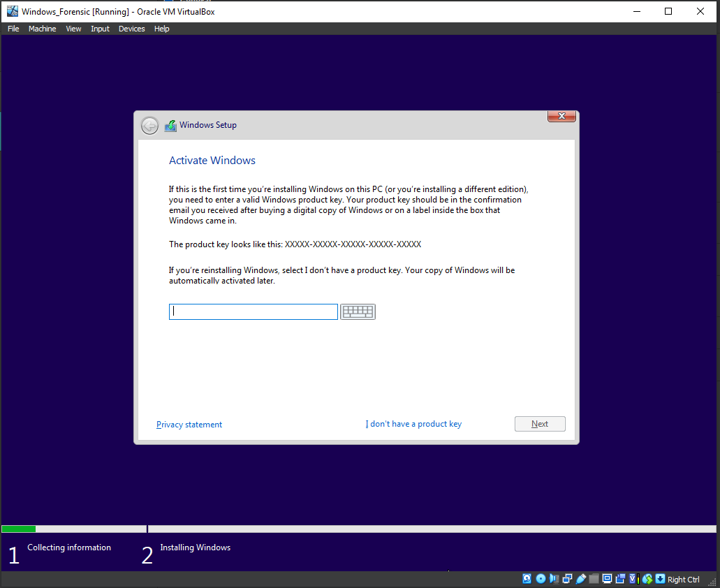Click the shared folders status icon
The image size is (720, 588).
click(594, 579)
